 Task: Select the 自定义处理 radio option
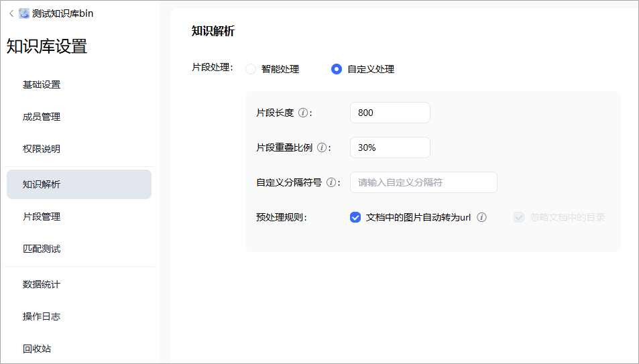tap(336, 69)
